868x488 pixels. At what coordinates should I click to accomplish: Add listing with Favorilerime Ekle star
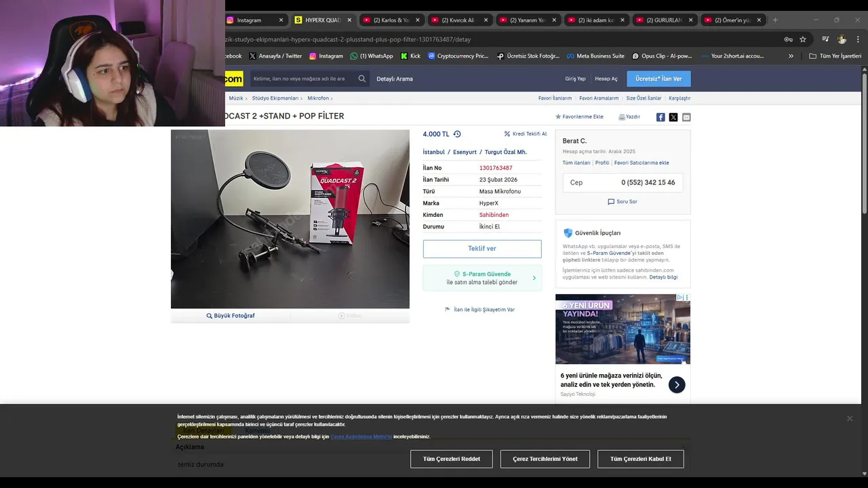point(579,117)
